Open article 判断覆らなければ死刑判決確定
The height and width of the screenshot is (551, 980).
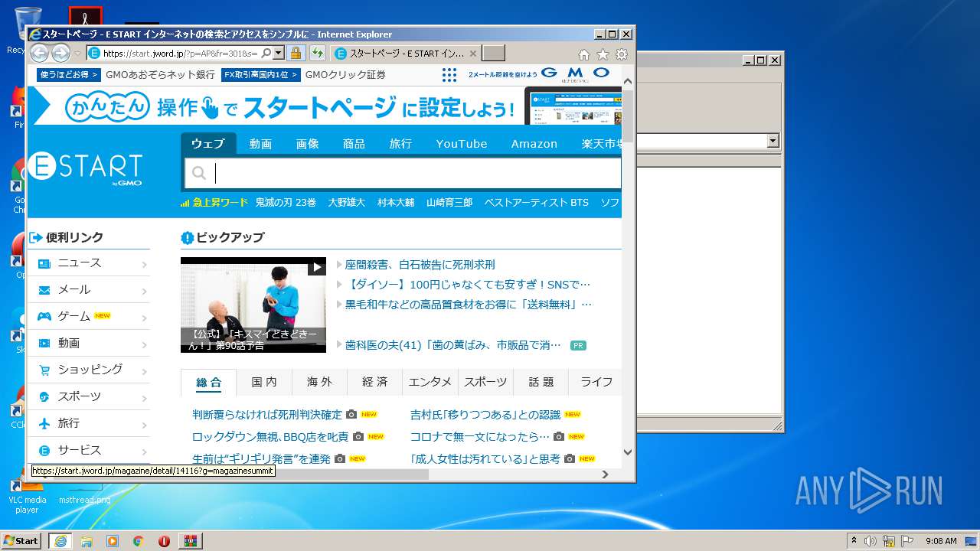point(267,415)
